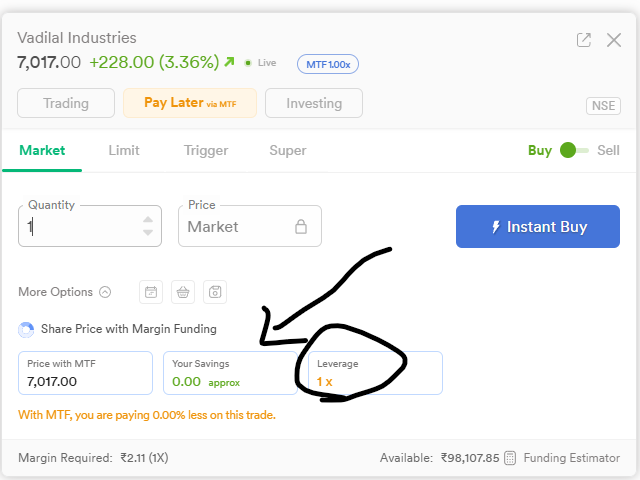Select the NSE exchange badge
Image resolution: width=640 pixels, height=480 pixels.
(x=603, y=106)
